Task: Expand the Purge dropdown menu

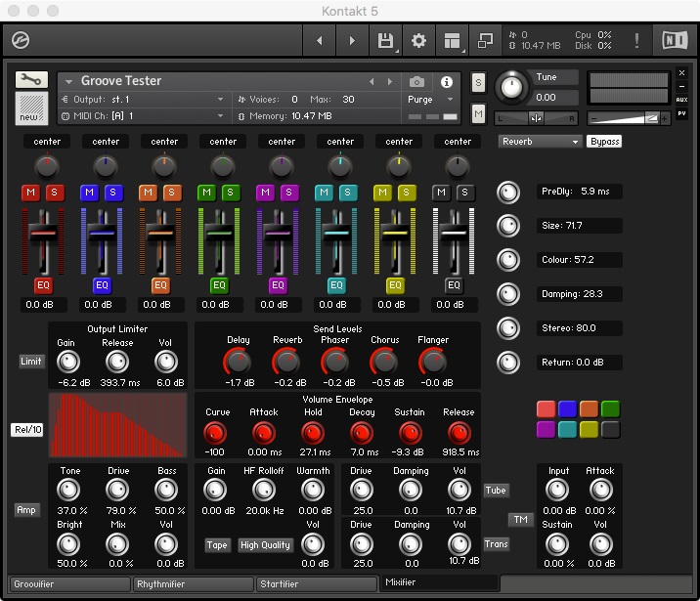Action: coord(431,100)
